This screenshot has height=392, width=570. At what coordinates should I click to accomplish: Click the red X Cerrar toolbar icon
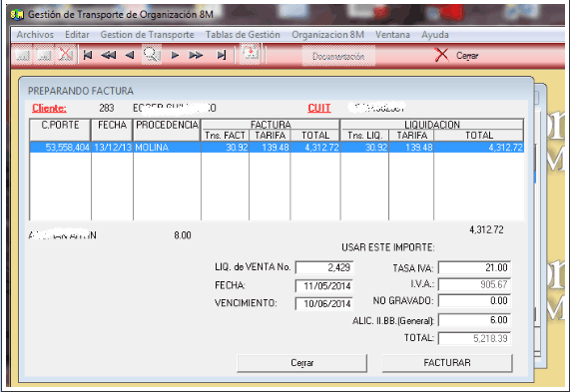coord(441,55)
